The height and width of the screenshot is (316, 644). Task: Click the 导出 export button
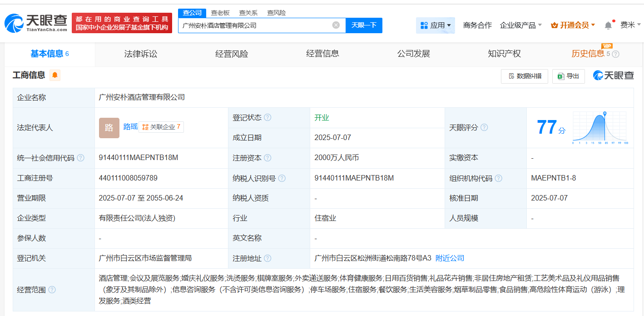pyautogui.click(x=568, y=76)
